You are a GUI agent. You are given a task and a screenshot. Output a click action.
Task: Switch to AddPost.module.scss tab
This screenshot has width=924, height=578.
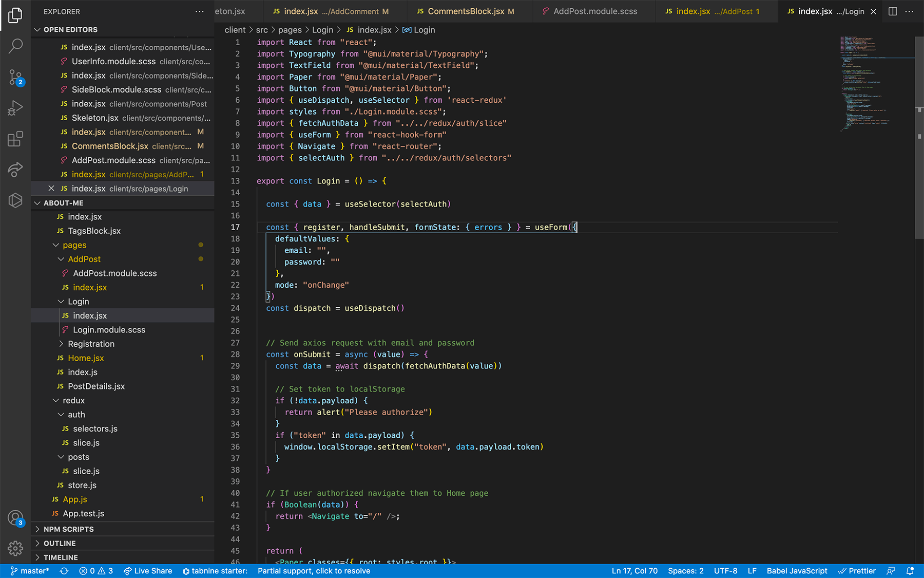pyautogui.click(x=594, y=11)
